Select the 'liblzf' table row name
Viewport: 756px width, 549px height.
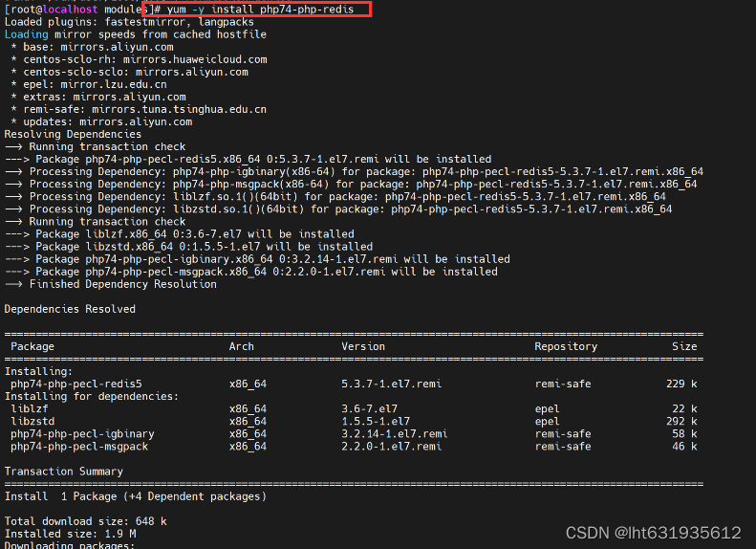(30, 409)
